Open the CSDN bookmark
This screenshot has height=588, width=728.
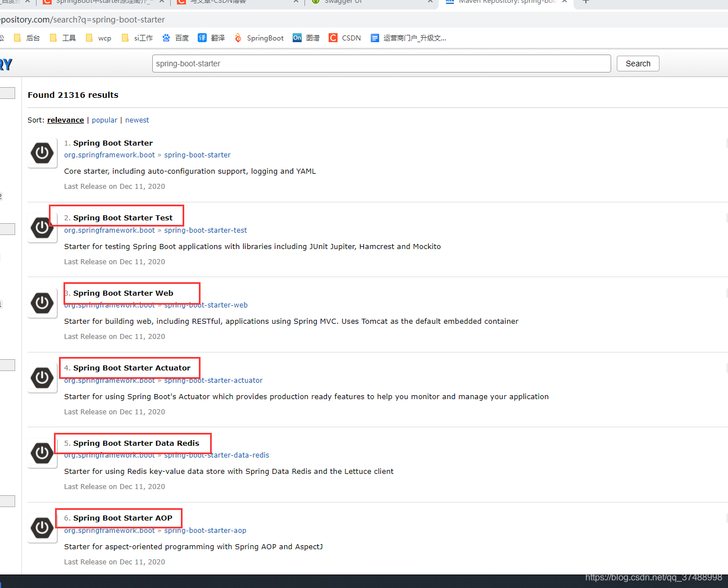pos(345,38)
